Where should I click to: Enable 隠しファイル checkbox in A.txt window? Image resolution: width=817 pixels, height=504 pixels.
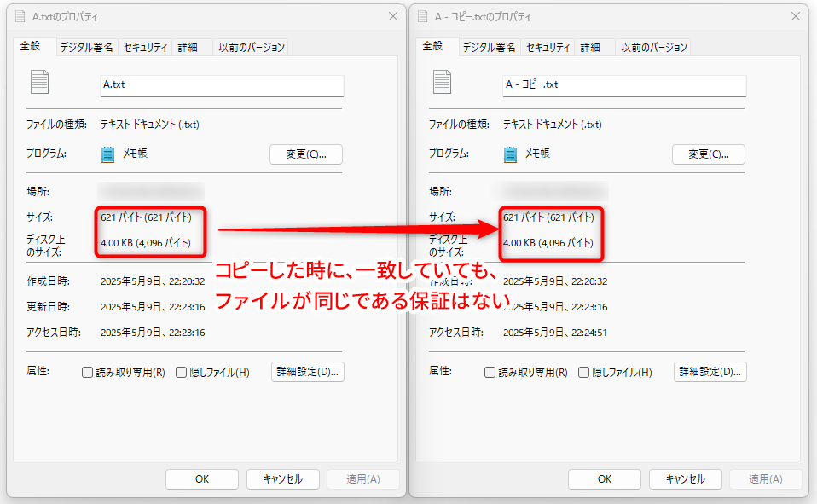pyautogui.click(x=181, y=372)
